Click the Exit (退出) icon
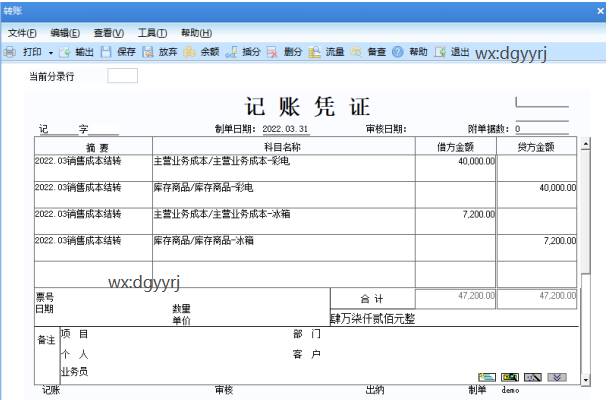Screen dimensions: 609x400 pyautogui.click(x=440, y=52)
